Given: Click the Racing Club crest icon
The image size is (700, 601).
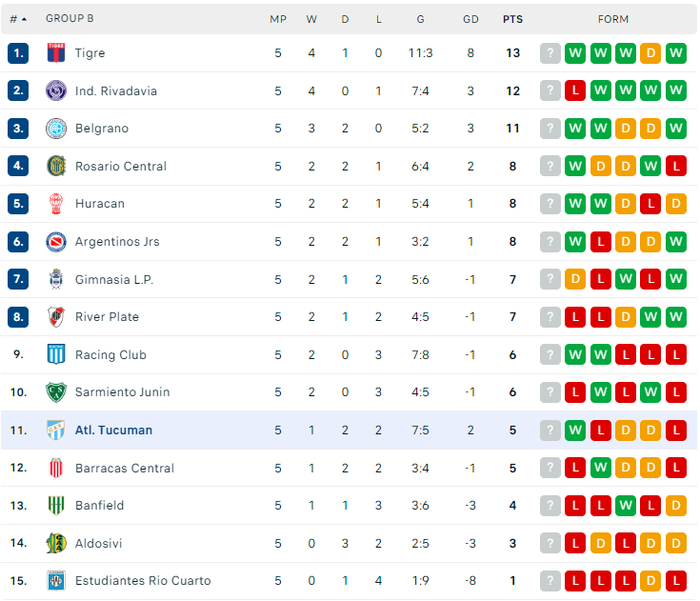Looking at the screenshot, I should (x=56, y=354).
